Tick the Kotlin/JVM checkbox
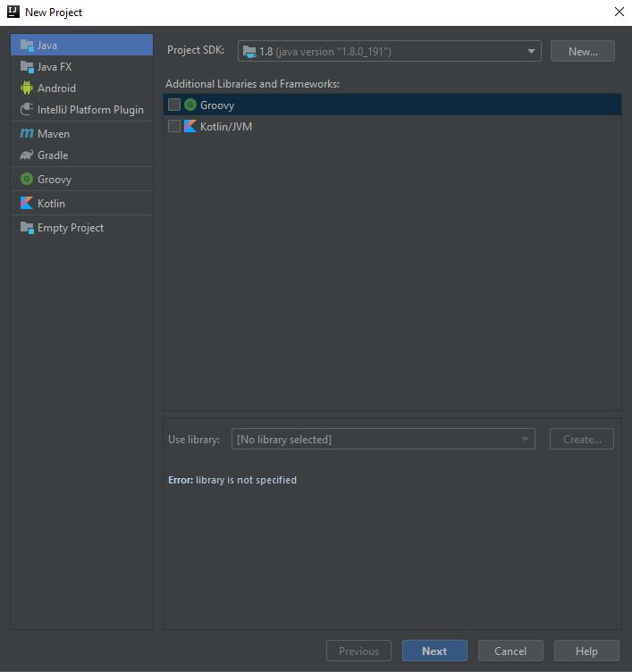The width and height of the screenshot is (632, 672). tap(174, 127)
